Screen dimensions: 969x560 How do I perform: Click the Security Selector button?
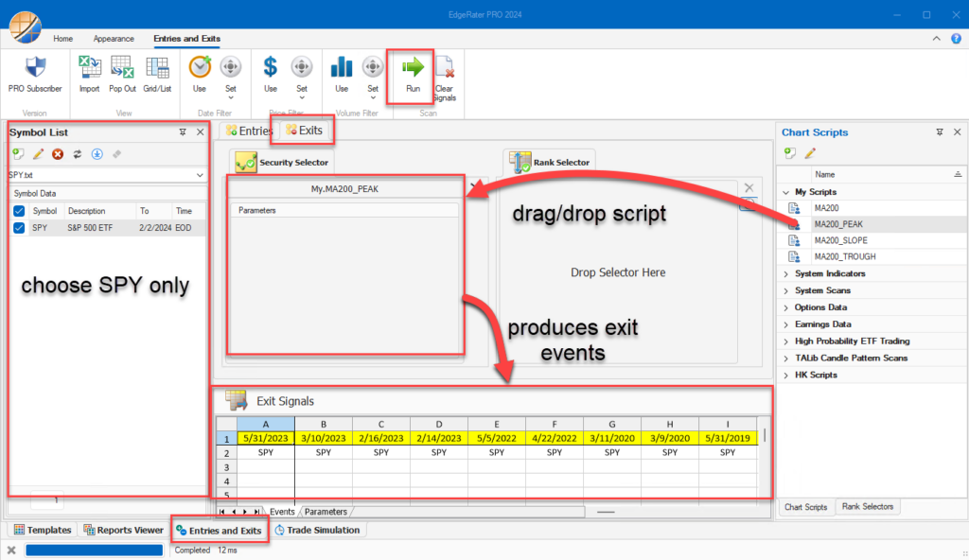tap(282, 162)
